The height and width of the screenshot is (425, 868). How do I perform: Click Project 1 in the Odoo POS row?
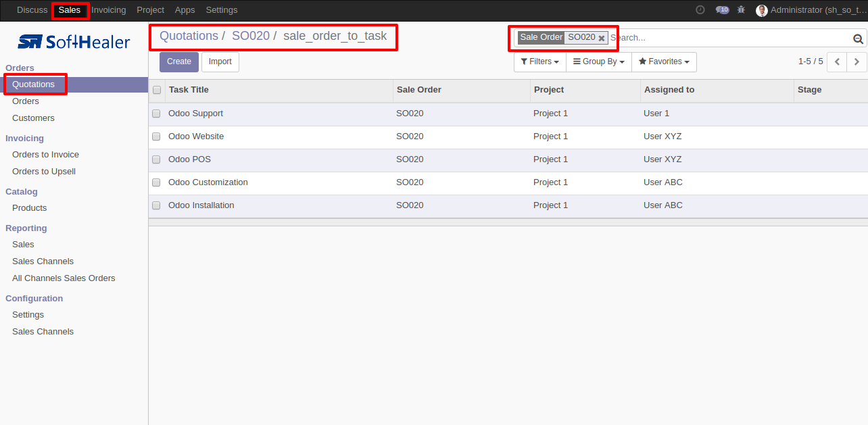551,159
